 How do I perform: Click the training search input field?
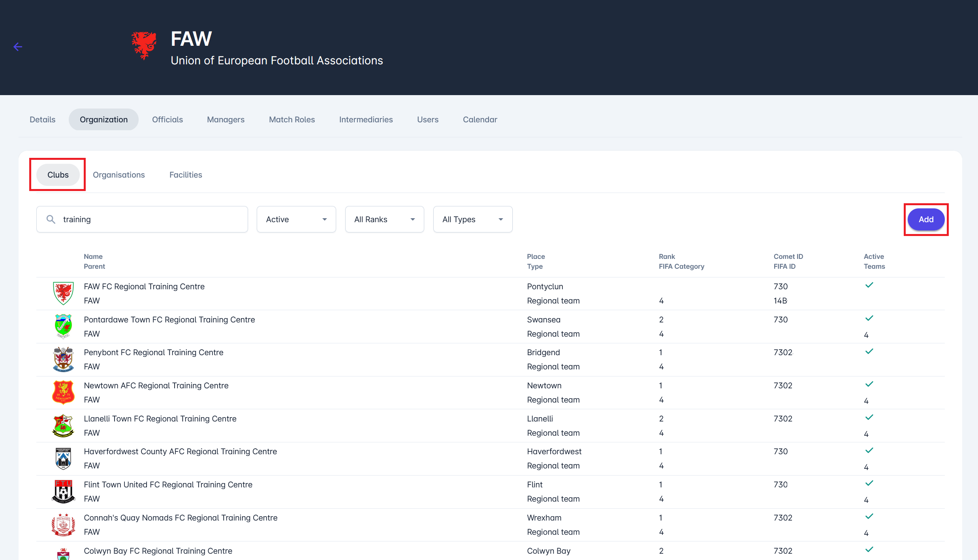pyautogui.click(x=150, y=219)
